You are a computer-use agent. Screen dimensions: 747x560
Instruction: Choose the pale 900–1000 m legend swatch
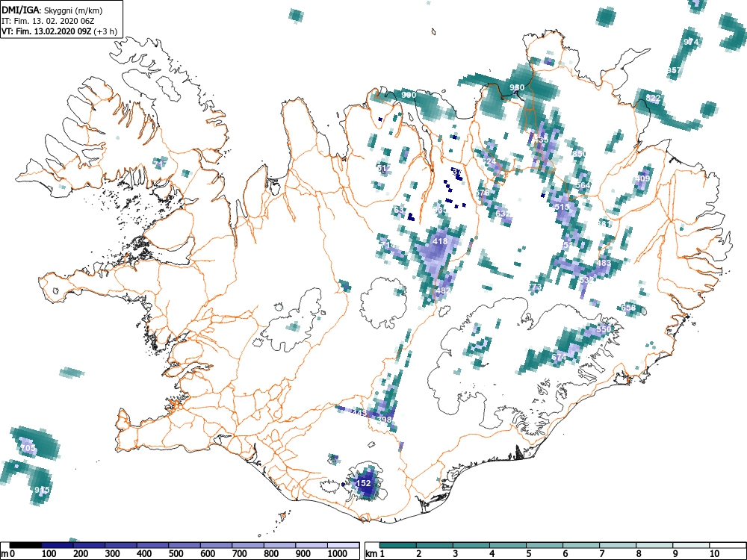pyautogui.click(x=311, y=545)
